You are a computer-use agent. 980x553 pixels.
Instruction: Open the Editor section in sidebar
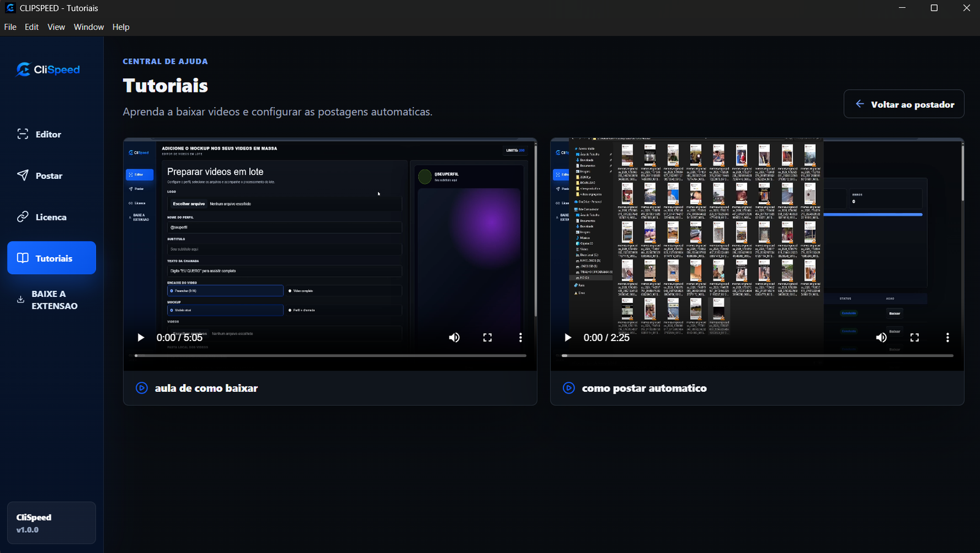point(51,134)
